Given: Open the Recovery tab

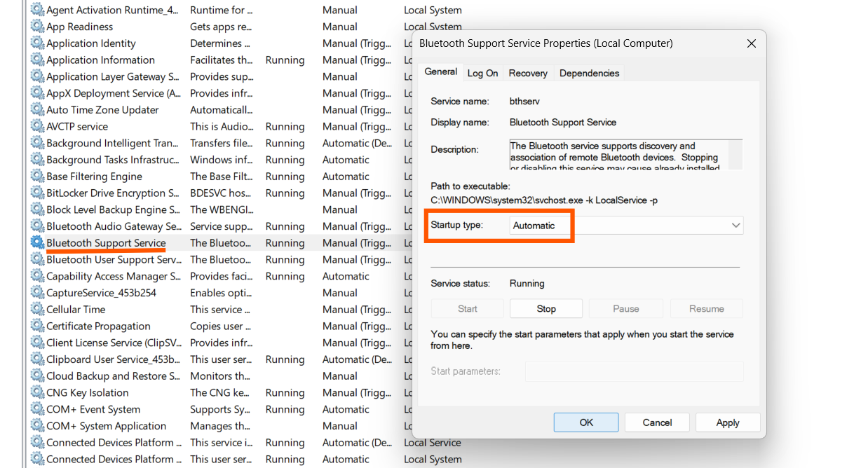Looking at the screenshot, I should [x=527, y=73].
